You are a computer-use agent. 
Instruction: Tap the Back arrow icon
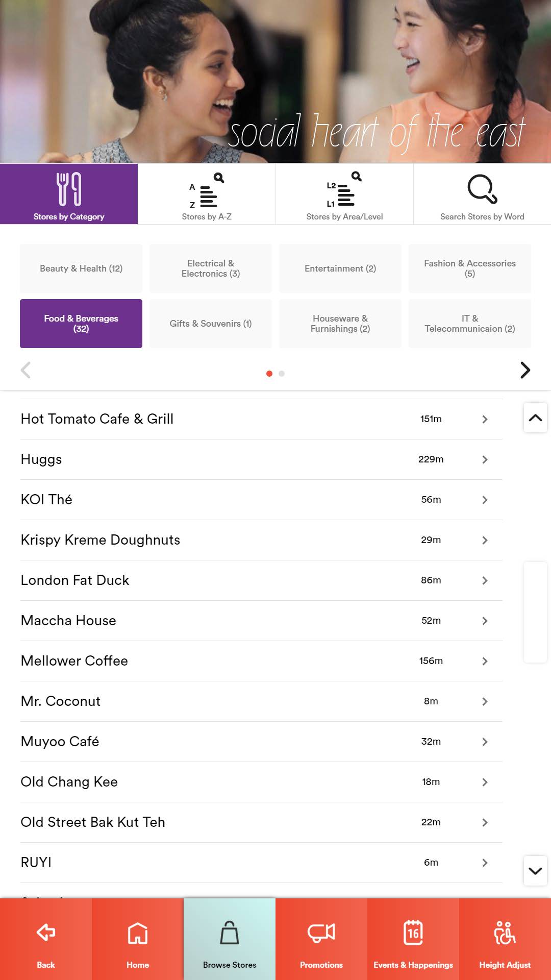[46, 933]
